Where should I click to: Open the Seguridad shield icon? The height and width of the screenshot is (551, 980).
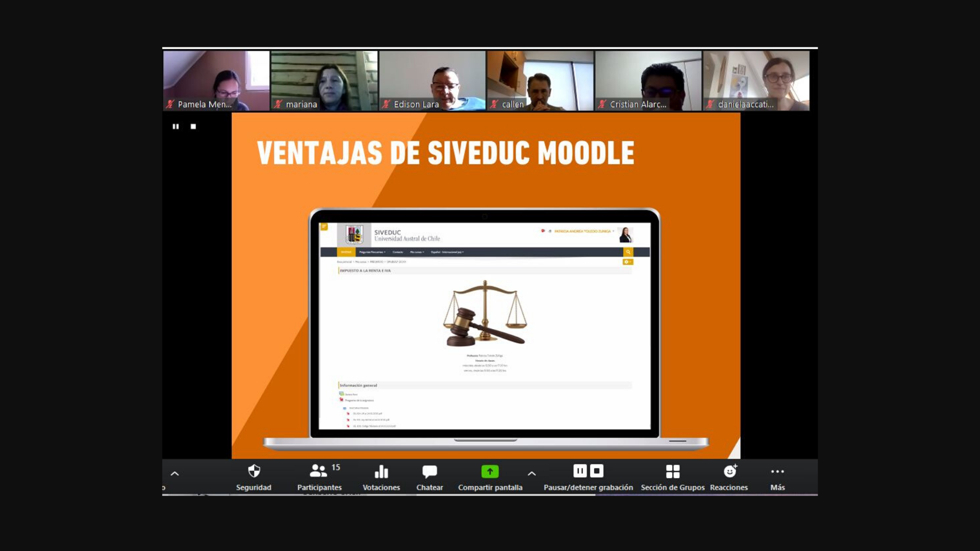(254, 471)
